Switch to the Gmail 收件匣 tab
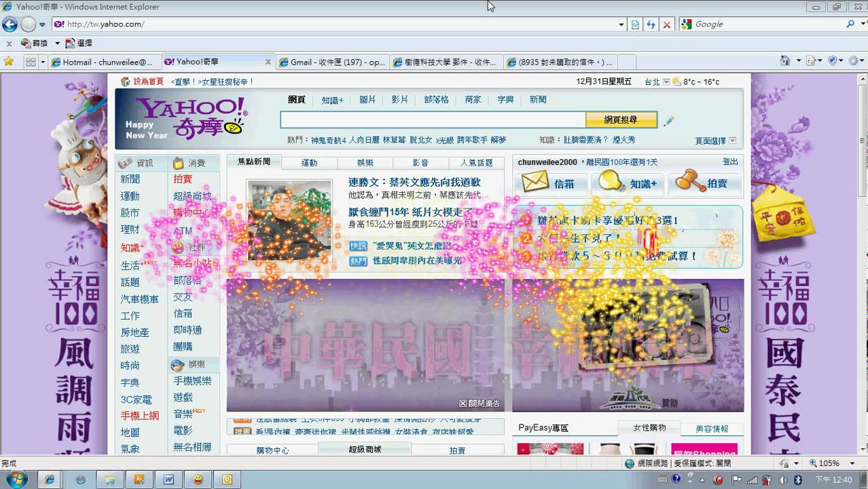Viewport: 868px width, 489px height. point(332,62)
